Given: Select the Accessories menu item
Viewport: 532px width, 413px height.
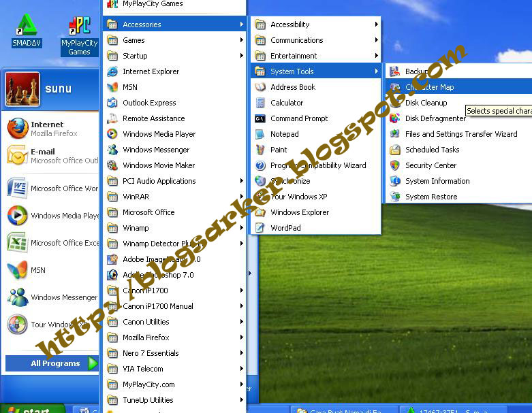Looking at the screenshot, I should 174,24.
